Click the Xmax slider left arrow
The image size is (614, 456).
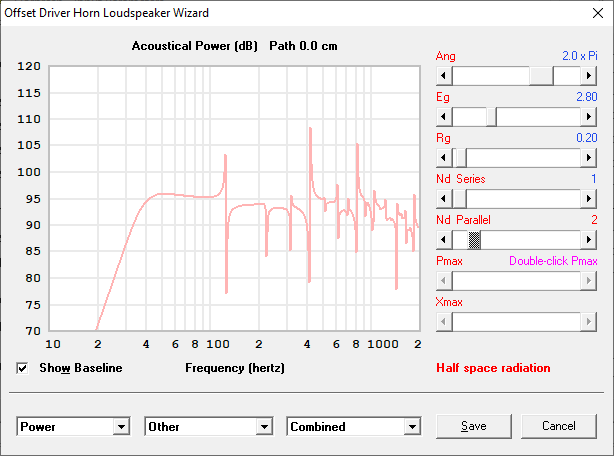coord(444,322)
